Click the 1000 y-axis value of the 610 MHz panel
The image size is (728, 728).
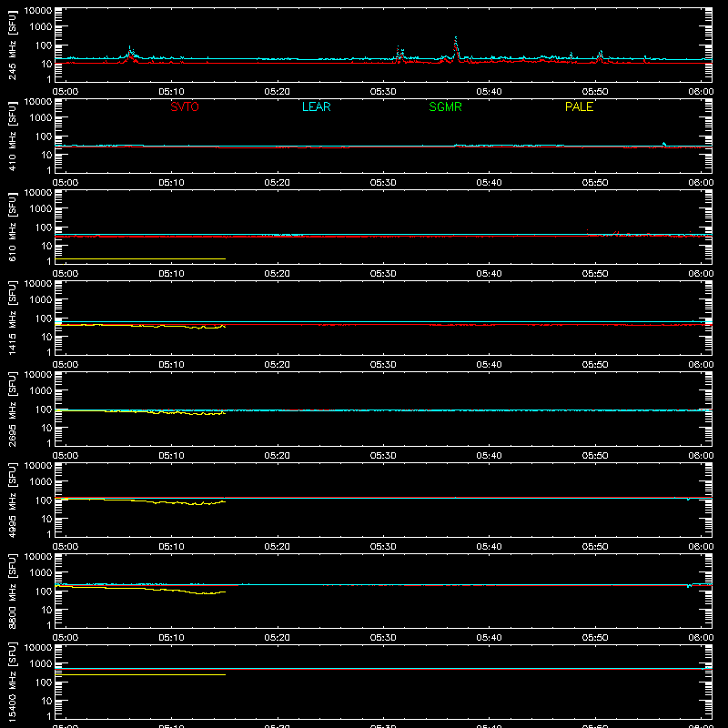[41, 209]
